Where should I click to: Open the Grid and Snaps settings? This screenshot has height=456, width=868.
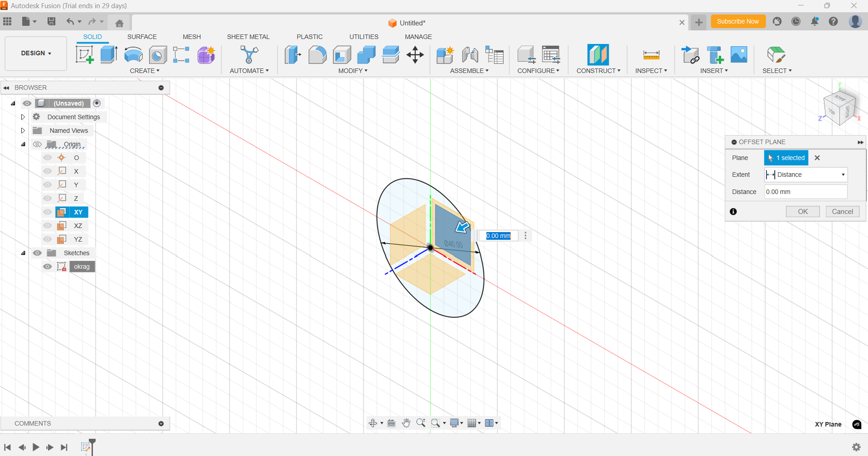[x=474, y=423]
